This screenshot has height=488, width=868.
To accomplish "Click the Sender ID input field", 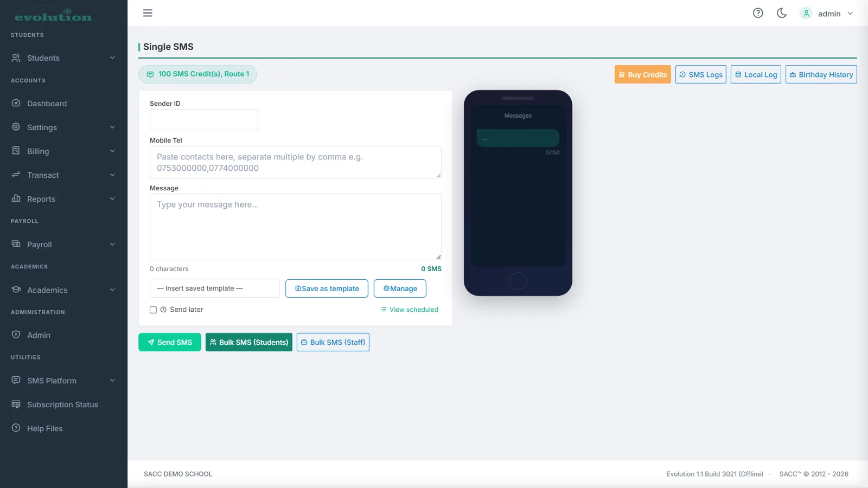I will tap(204, 119).
